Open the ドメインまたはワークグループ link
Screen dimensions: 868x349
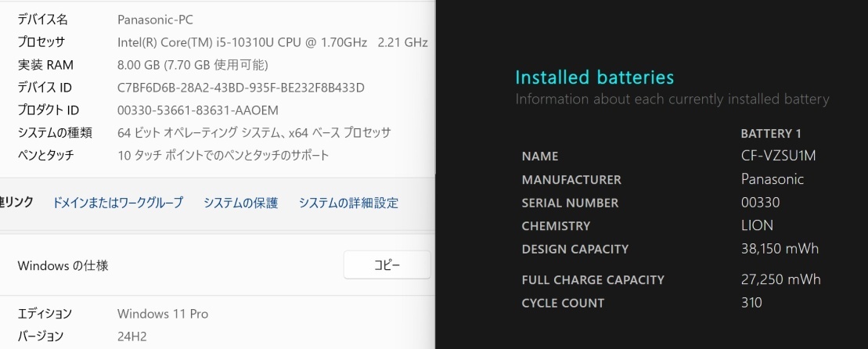click(117, 203)
